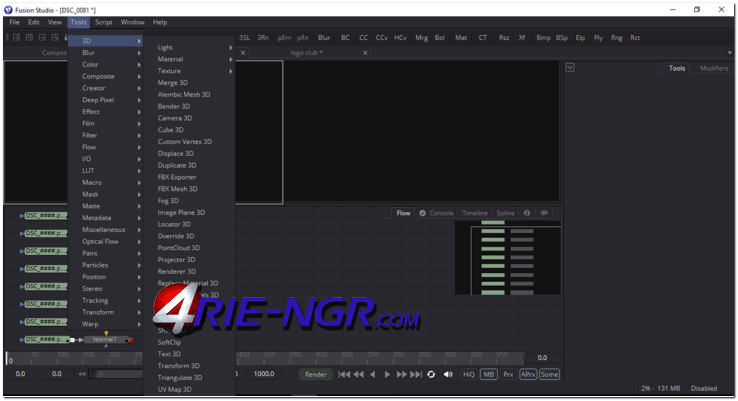Add the Resize (Rsz) tool
The image size is (738, 401).
click(504, 38)
